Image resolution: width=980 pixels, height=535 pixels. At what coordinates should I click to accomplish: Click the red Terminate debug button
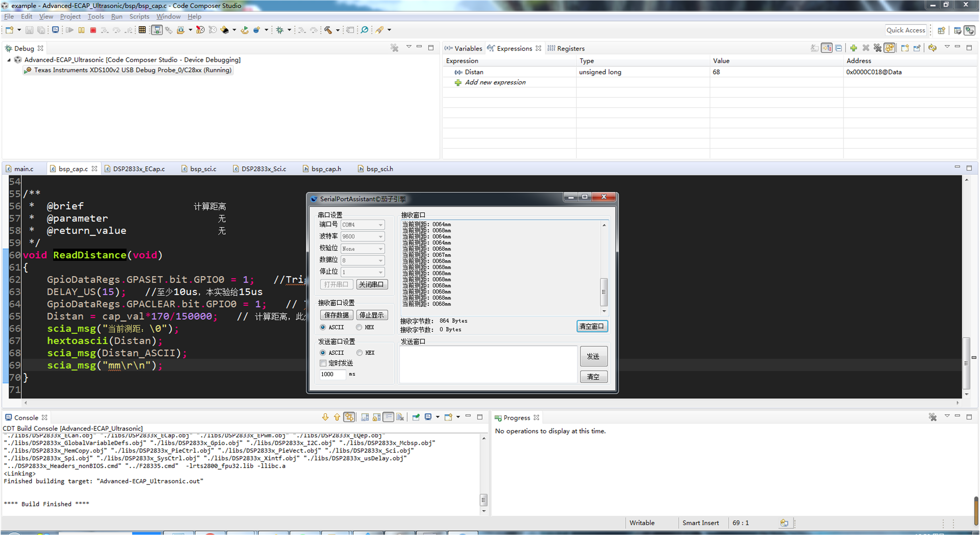93,30
